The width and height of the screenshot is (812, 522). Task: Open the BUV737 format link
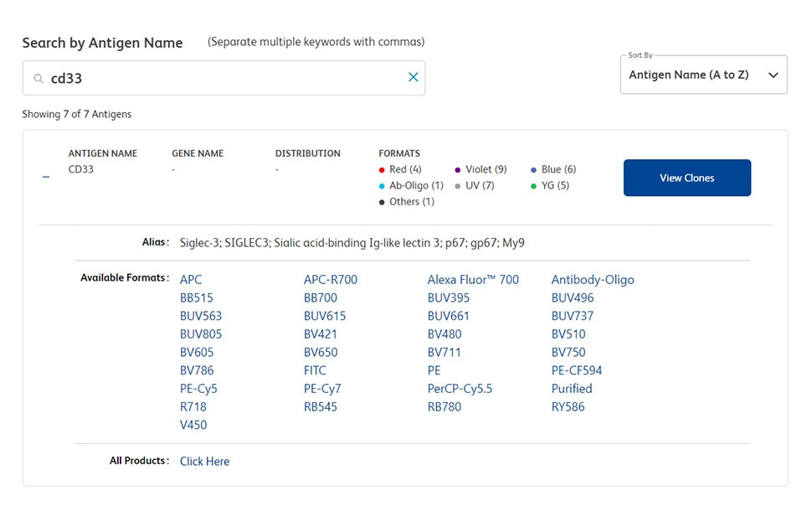tap(573, 316)
